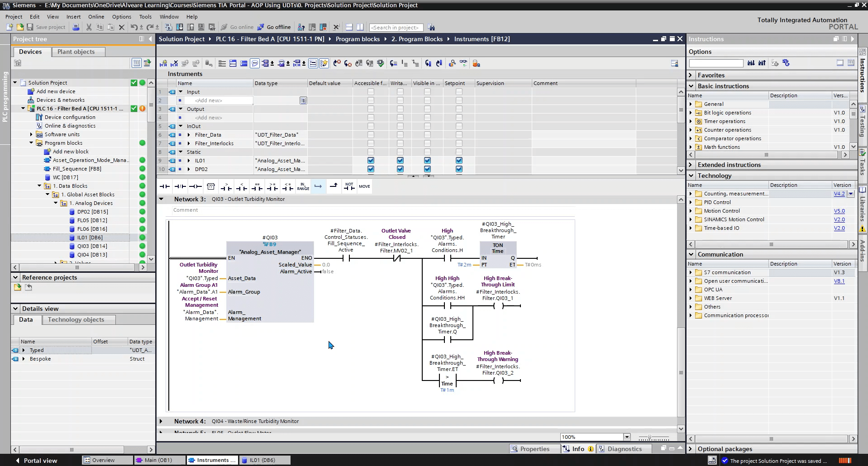Click the MOVE instruction favorite
Viewport: 868px width, 466px height.
(364, 186)
